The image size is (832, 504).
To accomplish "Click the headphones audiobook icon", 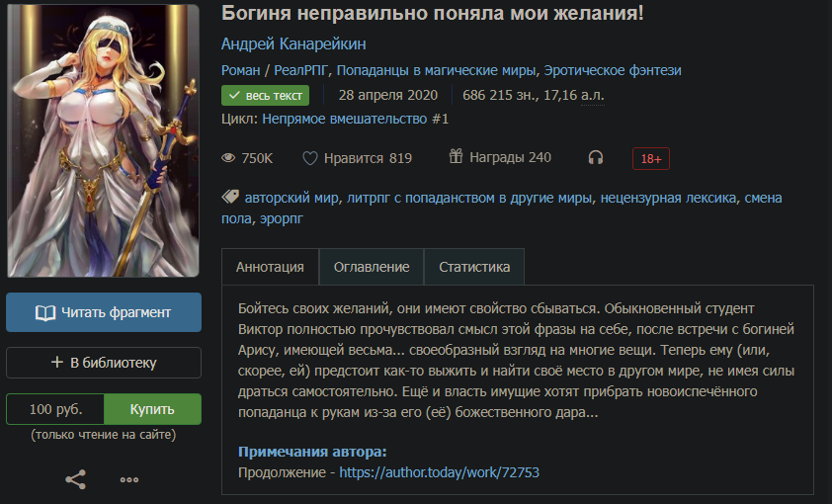I will (596, 157).
